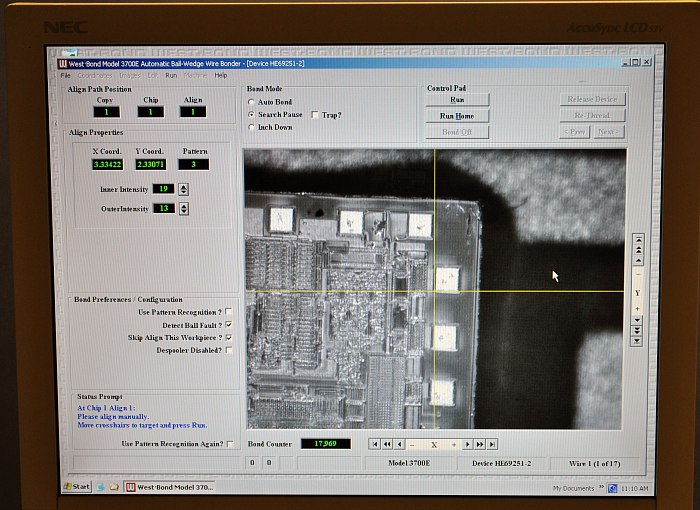Step X axis left single arrow
This screenshot has width=700, height=510.
click(400, 444)
